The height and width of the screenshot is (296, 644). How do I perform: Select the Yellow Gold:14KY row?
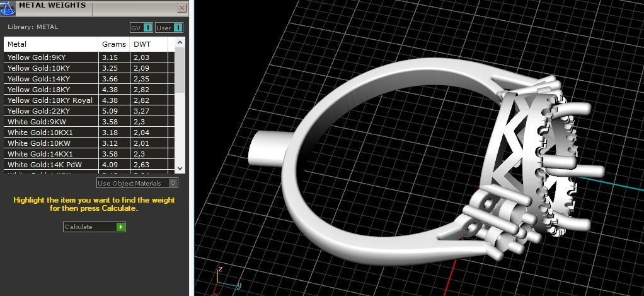89,78
